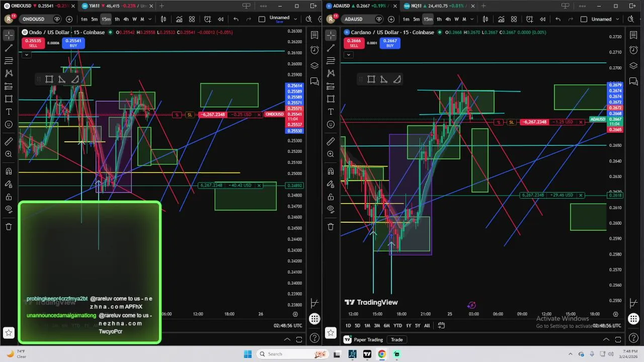
Task: Open the alerts clock icon in ONDOUSD right sidebar
Action: pyautogui.click(x=314, y=50)
